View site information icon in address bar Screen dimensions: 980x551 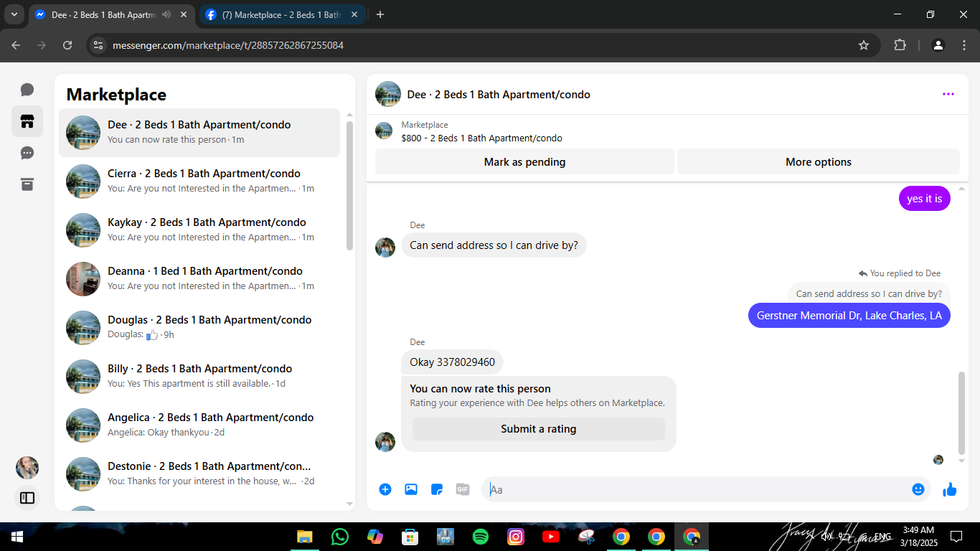point(98,45)
